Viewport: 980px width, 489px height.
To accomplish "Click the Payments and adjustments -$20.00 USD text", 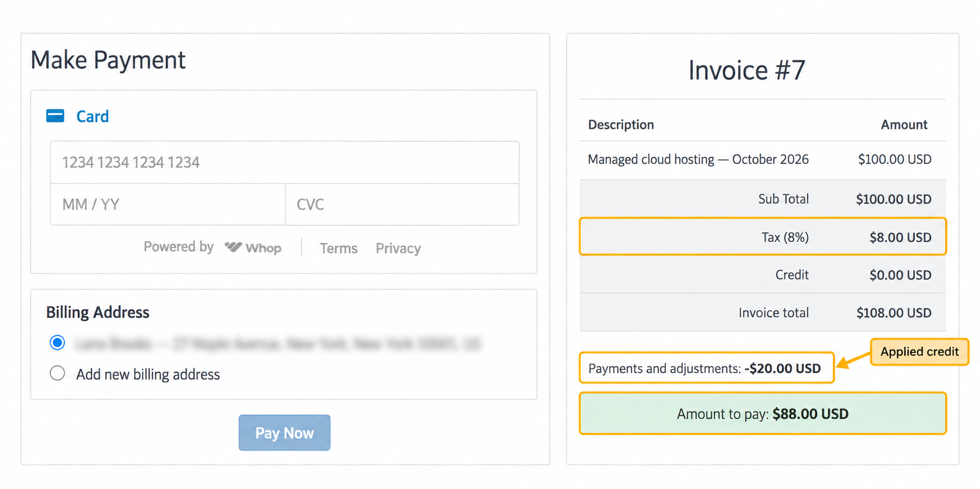I will pos(704,369).
